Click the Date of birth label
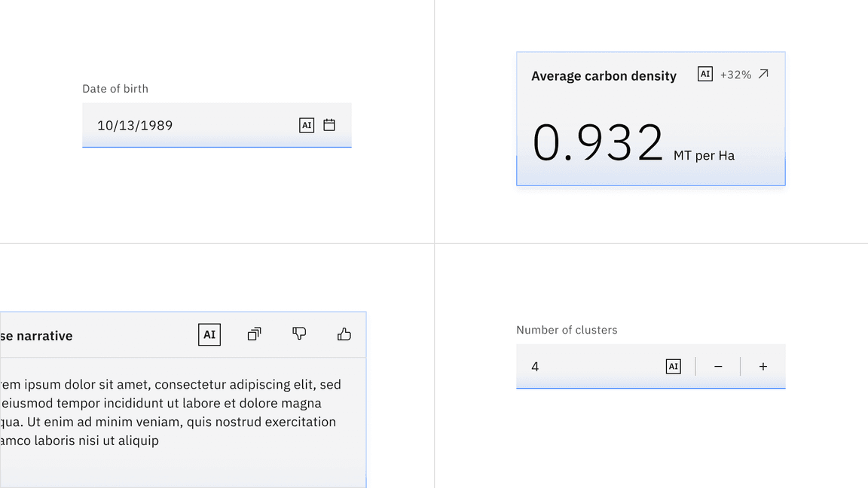The width and height of the screenshot is (868, 488). coord(115,88)
